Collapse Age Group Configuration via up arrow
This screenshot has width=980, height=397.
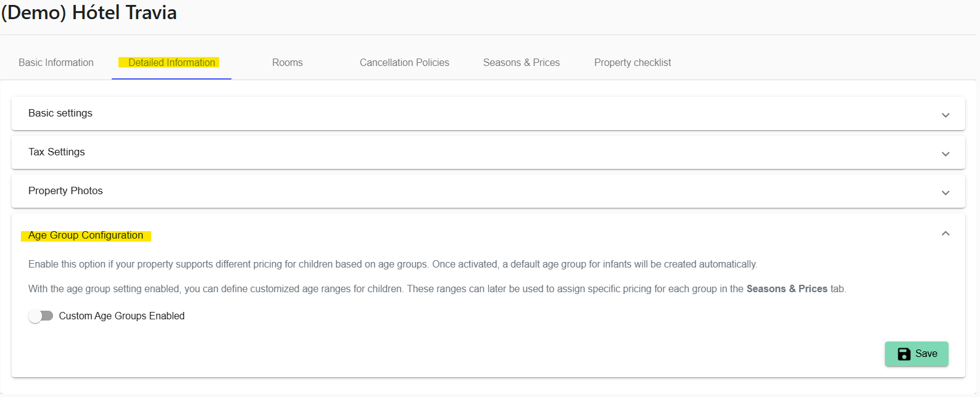point(945,234)
